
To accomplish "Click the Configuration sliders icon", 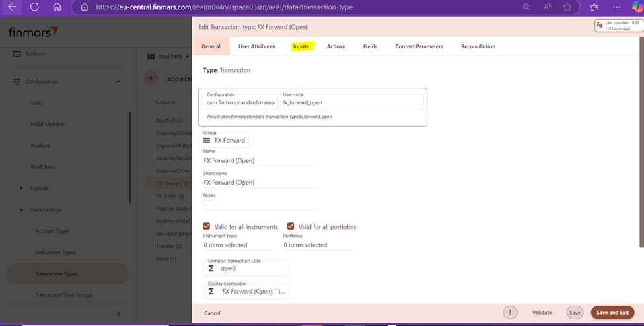I will tap(17, 82).
